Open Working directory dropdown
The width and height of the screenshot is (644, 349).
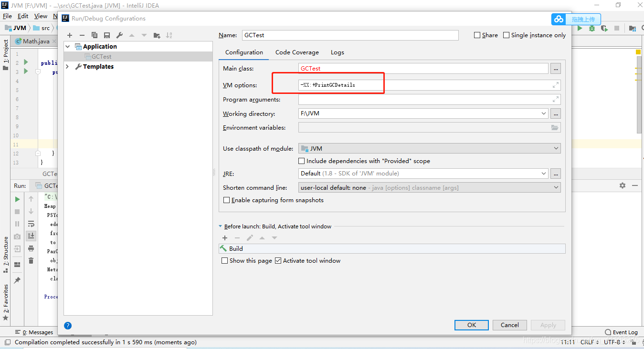click(544, 114)
